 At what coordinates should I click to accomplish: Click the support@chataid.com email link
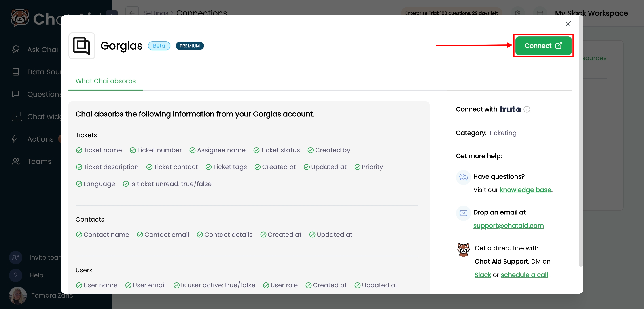click(x=508, y=226)
